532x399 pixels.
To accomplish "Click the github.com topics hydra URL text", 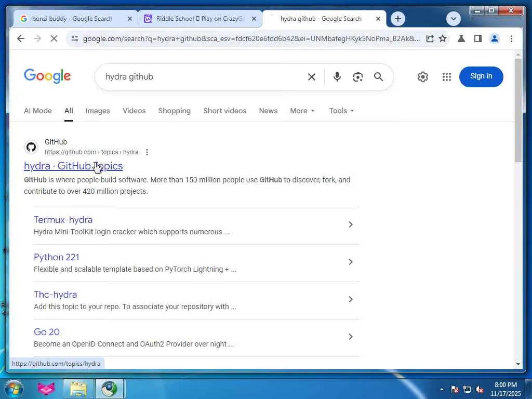I will pos(91,152).
